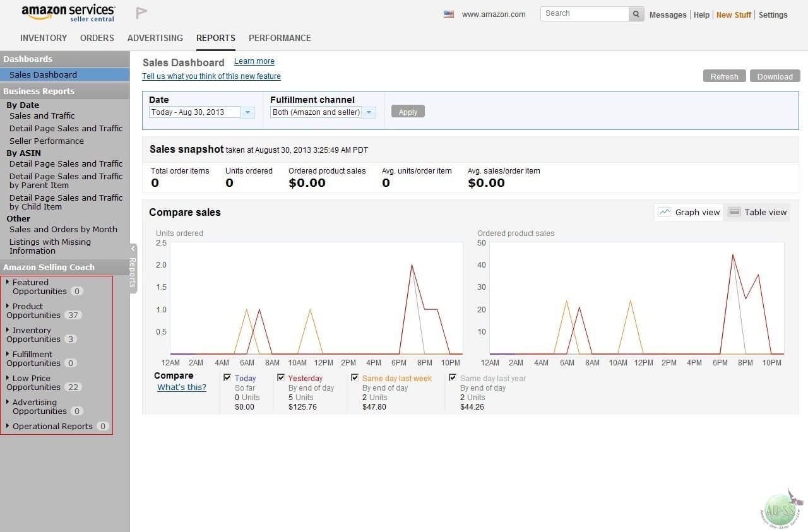Click the Amazon Services Seller Central logo
The image size is (808, 532).
pos(68,13)
